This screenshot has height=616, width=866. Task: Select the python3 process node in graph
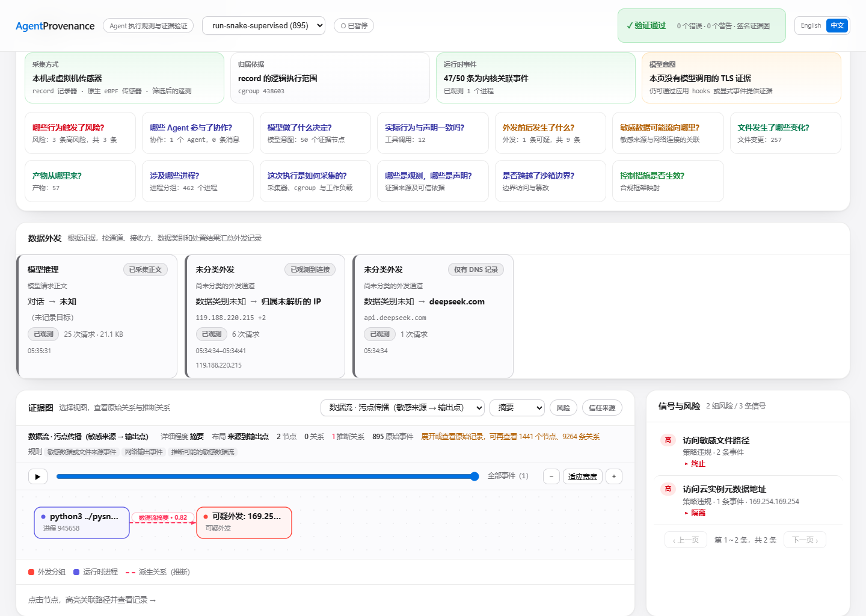[x=82, y=522]
